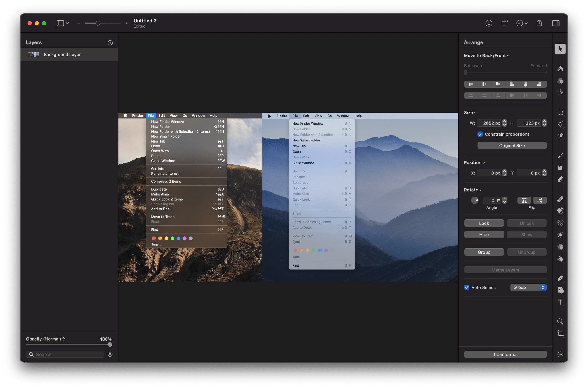This screenshot has height=389, width=588.
Task: Open the ellipsis More toolbar dropdown
Action: pyautogui.click(x=522, y=23)
